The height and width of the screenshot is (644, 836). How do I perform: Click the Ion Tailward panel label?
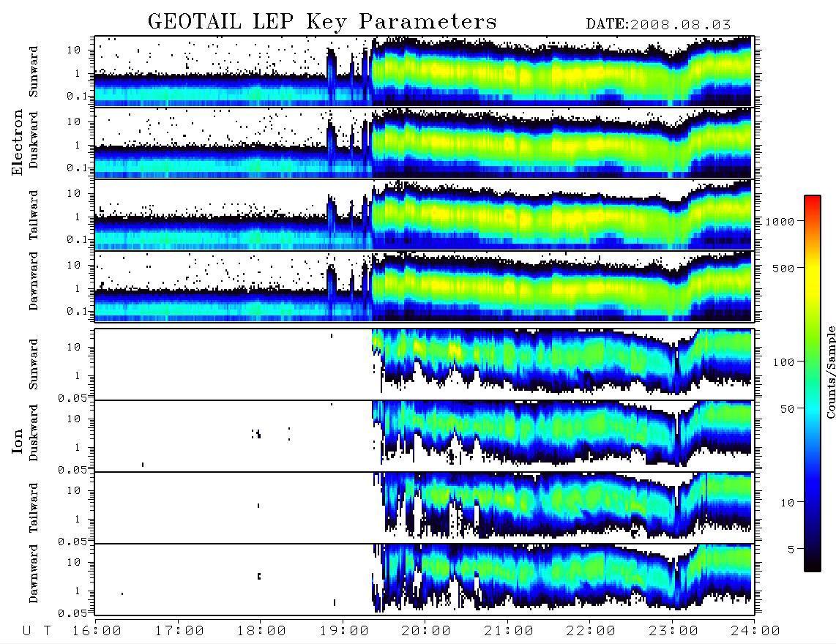[34, 508]
